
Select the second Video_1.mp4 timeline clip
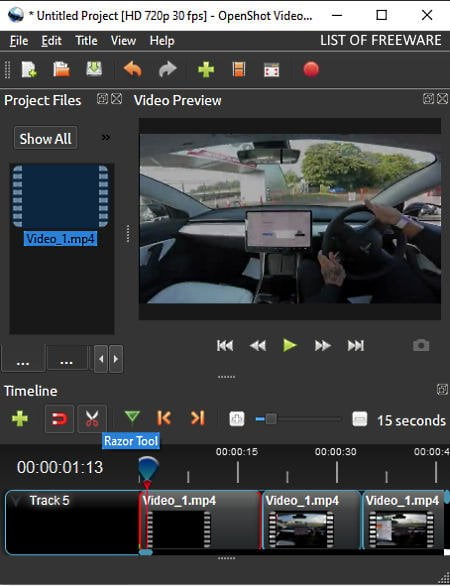pyautogui.click(x=312, y=520)
